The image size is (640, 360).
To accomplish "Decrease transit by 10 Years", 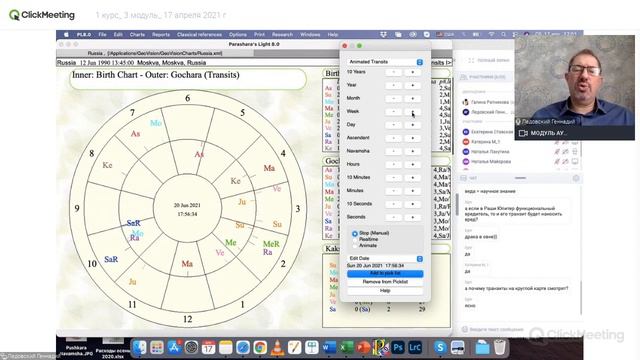I will 393,72.
